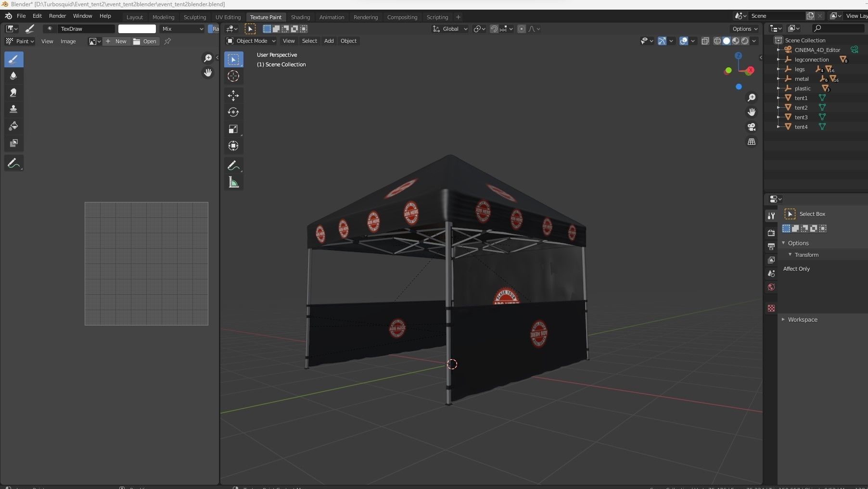Click the new scene copy button
868x489 pixels.
810,16
